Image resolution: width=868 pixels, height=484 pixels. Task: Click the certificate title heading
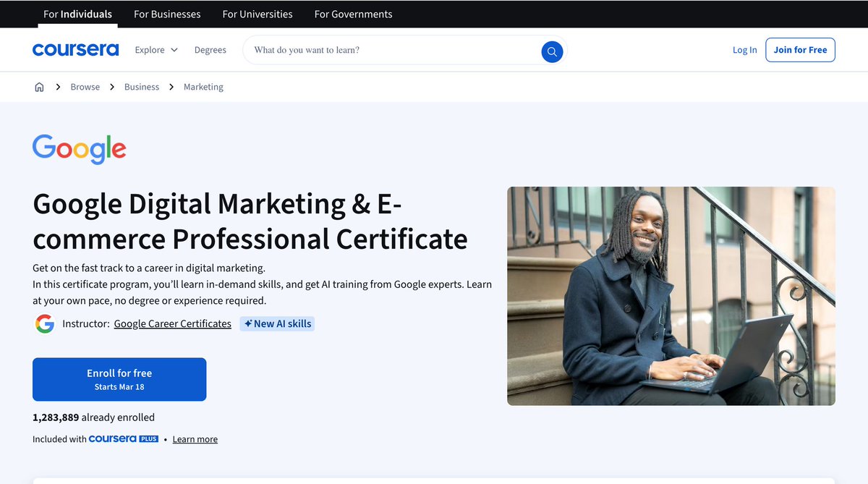(250, 221)
